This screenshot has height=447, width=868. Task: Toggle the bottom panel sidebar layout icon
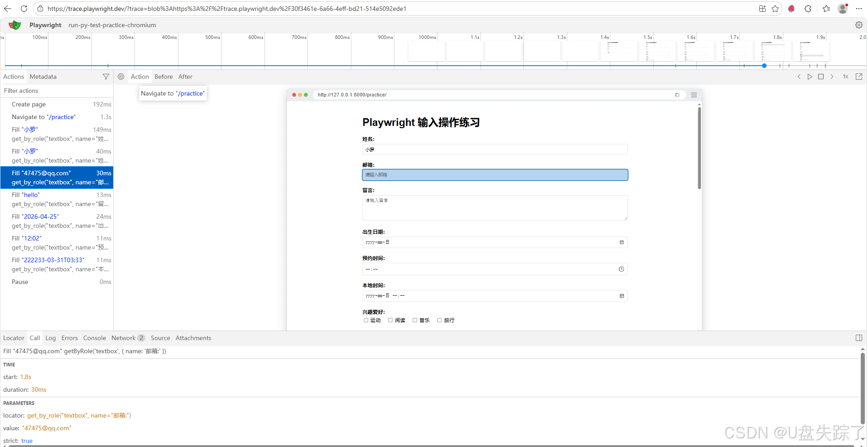[859, 338]
